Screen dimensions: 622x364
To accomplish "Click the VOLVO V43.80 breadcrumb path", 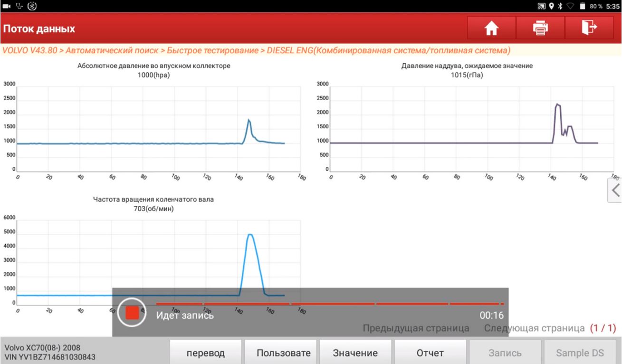I will 257,50.
